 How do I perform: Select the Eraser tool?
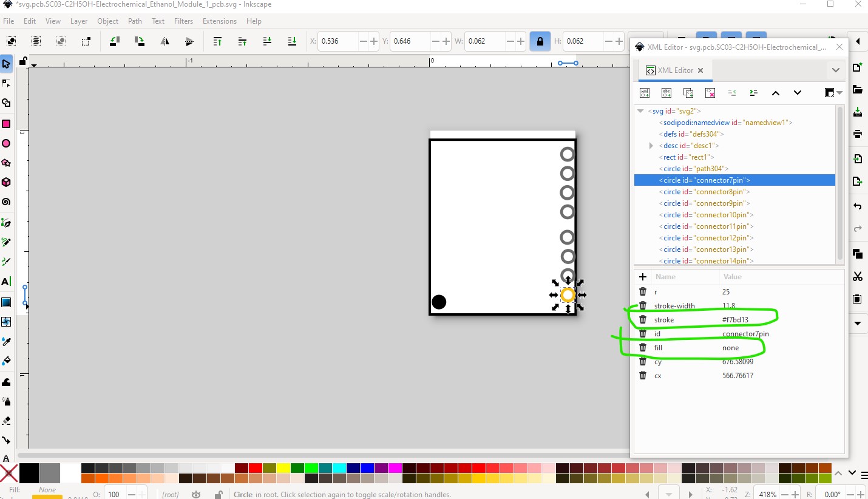coord(6,421)
